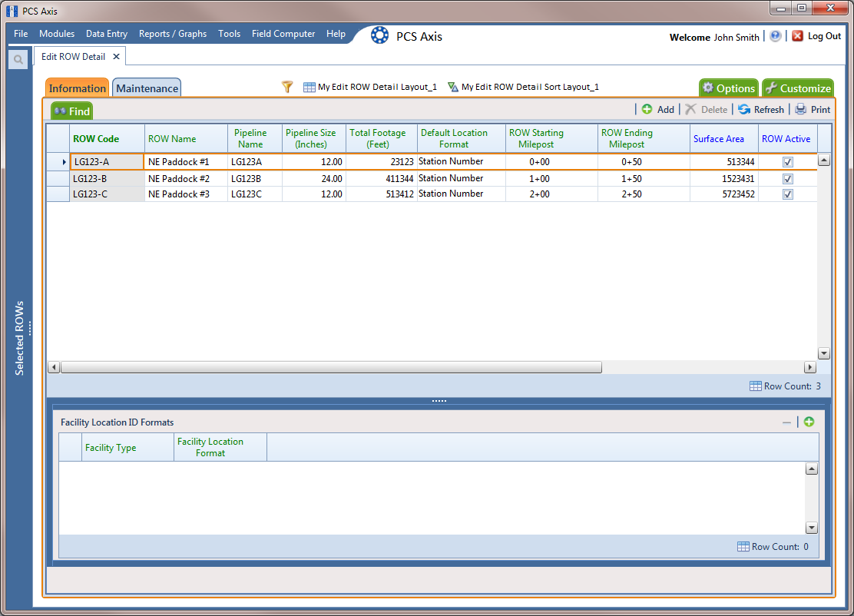The height and width of the screenshot is (616, 854).
Task: Click horizontal scrollbar right arrow
Action: click(810, 368)
